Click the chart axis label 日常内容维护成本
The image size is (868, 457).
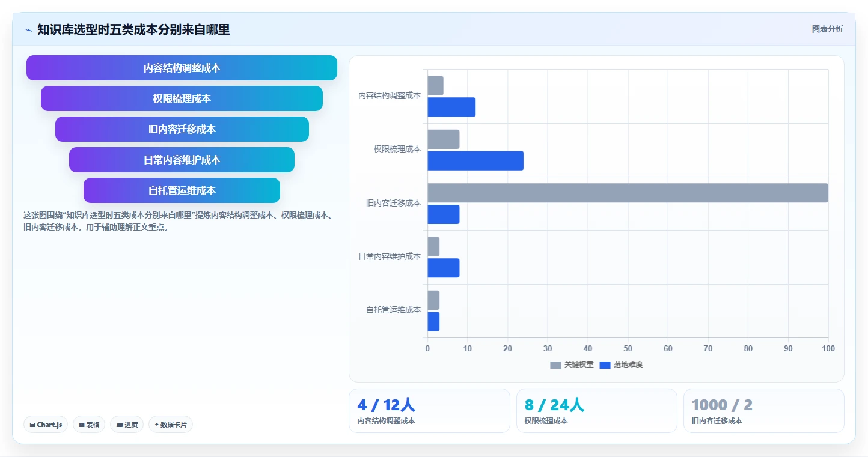[390, 256]
